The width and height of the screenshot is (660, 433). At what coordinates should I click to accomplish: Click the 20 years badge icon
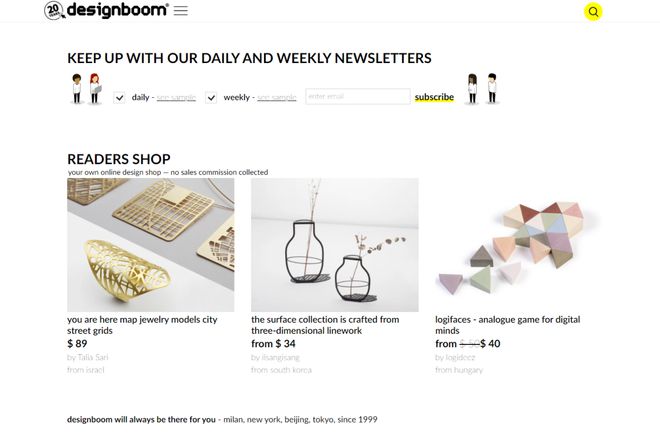coord(54,11)
